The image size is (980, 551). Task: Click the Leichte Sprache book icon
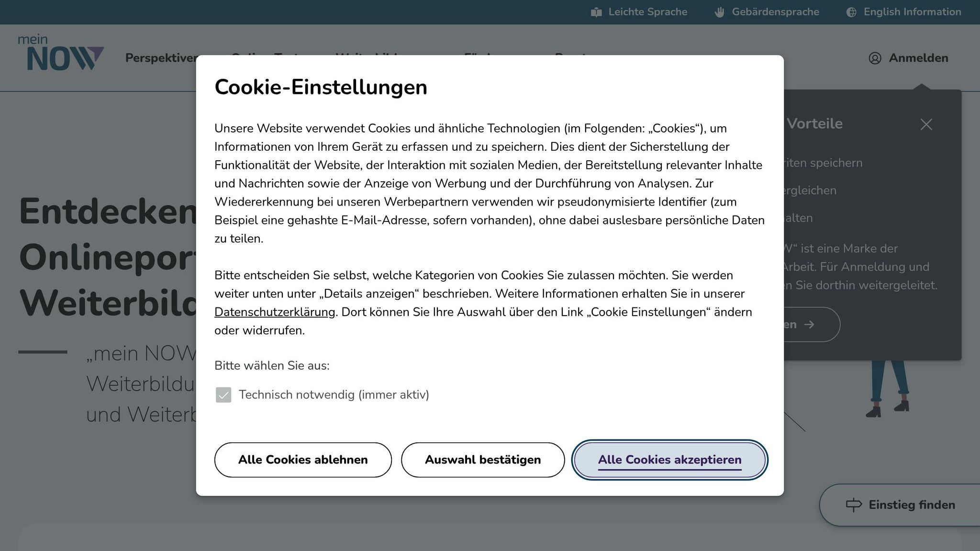tap(596, 12)
